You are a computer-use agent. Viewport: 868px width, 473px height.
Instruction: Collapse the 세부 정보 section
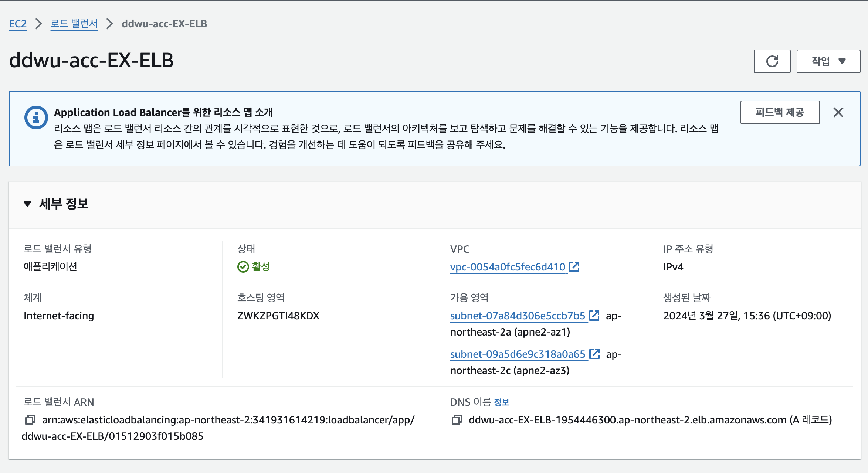(27, 204)
